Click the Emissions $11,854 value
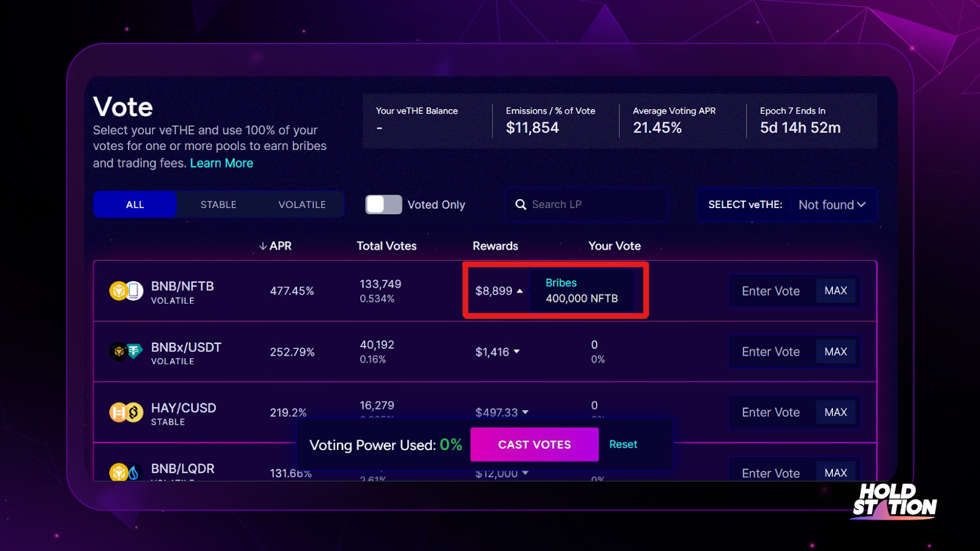The width and height of the screenshot is (980, 551). pyautogui.click(x=532, y=127)
